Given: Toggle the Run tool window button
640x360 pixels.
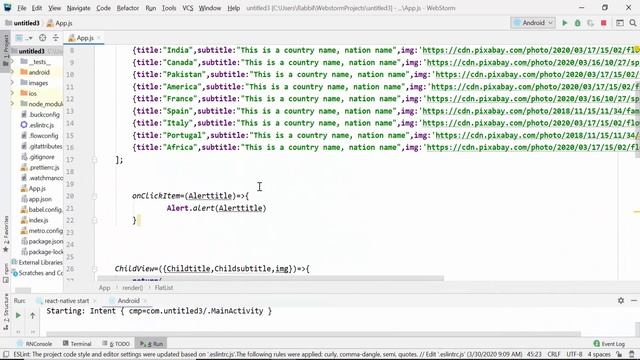Looking at the screenshot, I should [151, 344].
